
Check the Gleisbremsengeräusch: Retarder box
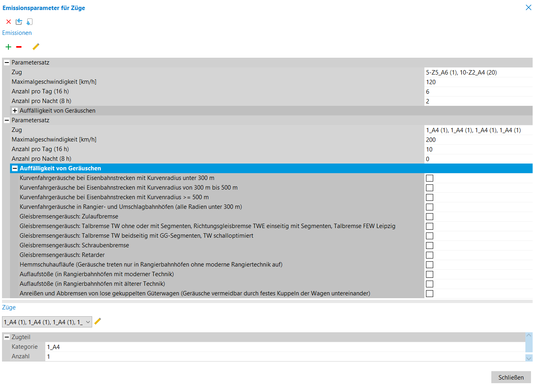pos(430,255)
